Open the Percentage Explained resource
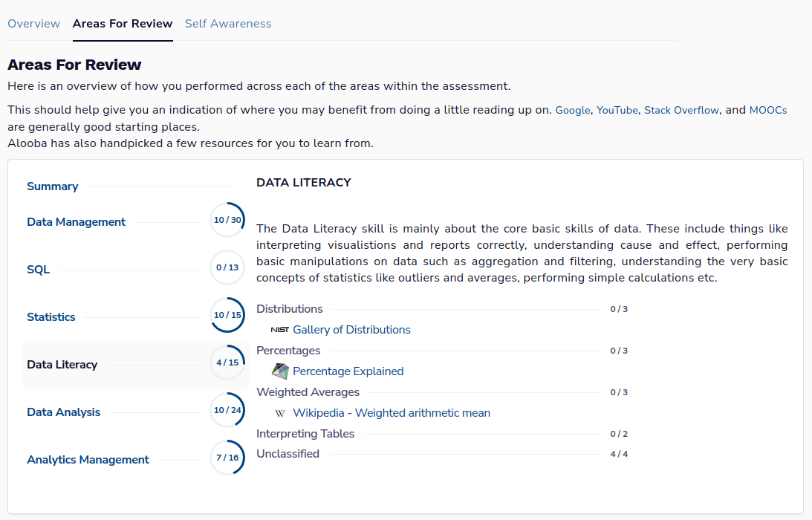The width and height of the screenshot is (812, 520). [x=348, y=371]
